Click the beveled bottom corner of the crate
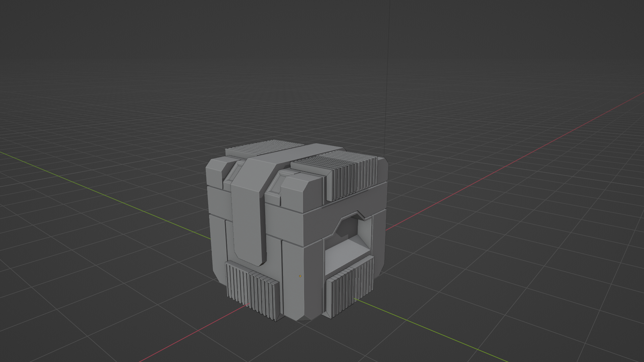644x362 pixels. (x=304, y=318)
